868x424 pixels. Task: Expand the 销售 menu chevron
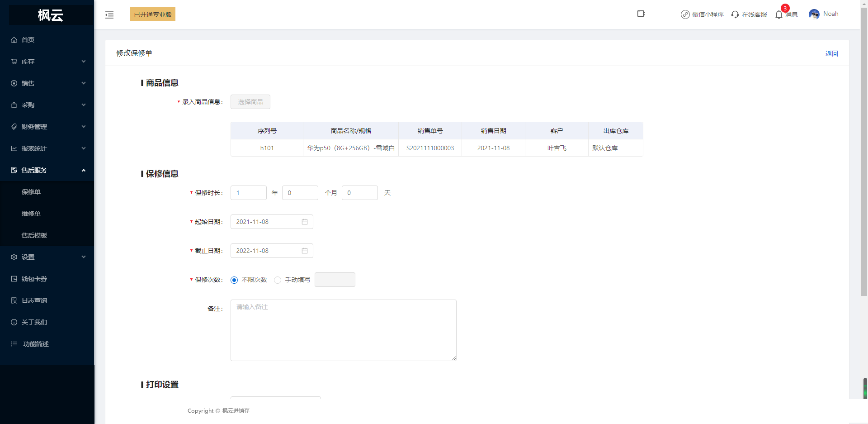pyautogui.click(x=84, y=83)
